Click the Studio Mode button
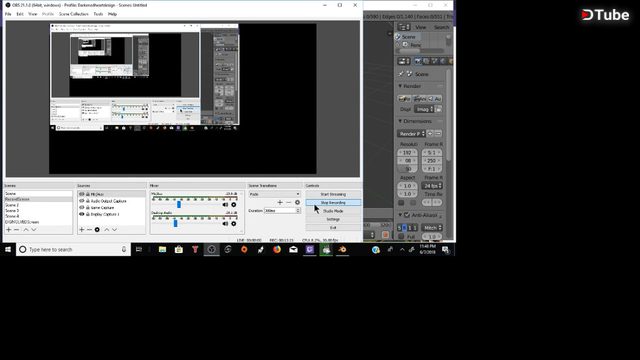Image resolution: width=640 pixels, height=360 pixels. click(x=333, y=211)
